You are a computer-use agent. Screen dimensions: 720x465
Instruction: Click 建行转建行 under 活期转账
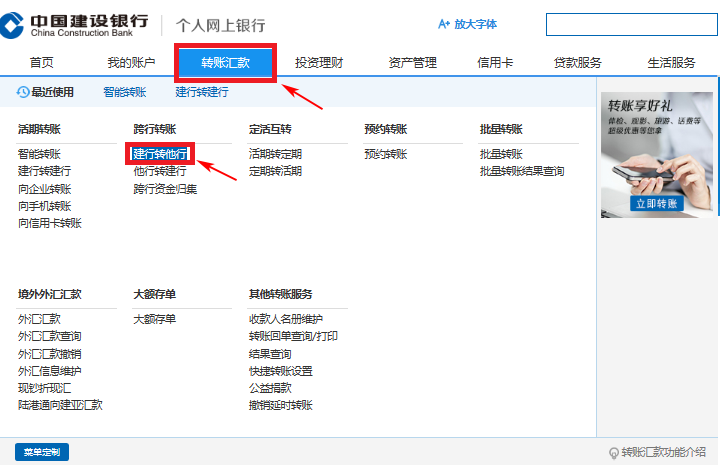click(45, 171)
